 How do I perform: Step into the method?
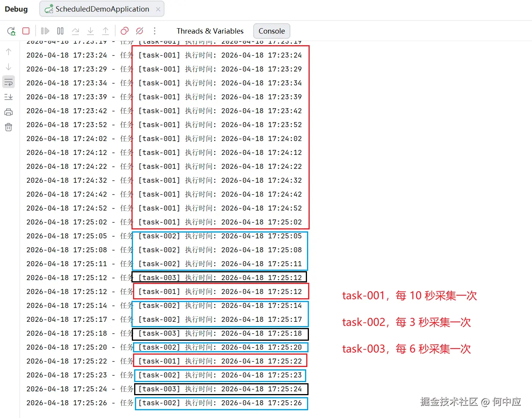90,31
